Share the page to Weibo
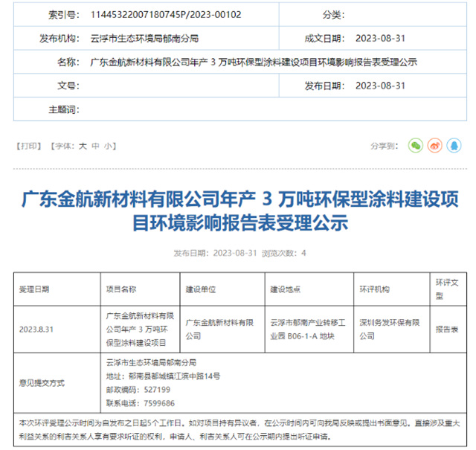Image resolution: width=476 pixels, height=450 pixels. point(434,146)
